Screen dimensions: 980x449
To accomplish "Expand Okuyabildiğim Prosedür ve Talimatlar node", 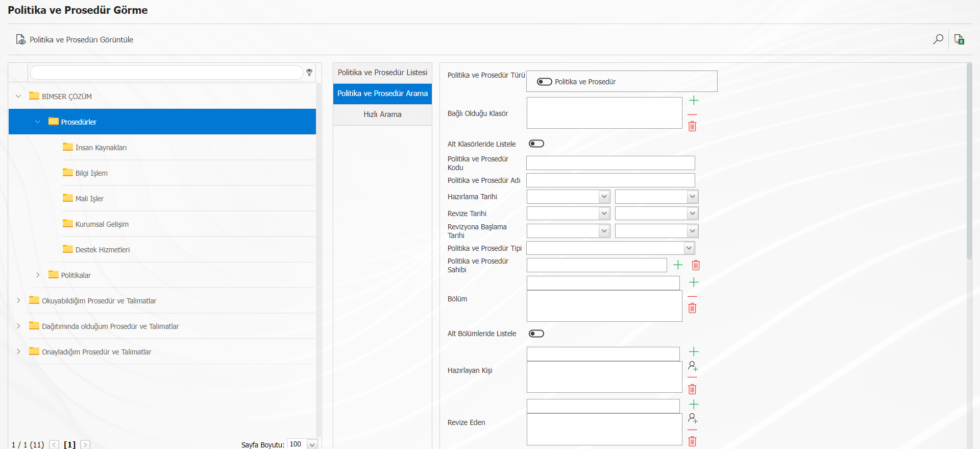I will [x=18, y=300].
